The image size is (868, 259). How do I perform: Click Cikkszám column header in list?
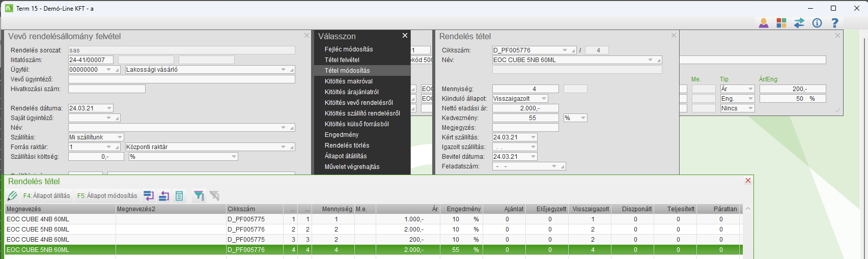[x=255, y=209]
